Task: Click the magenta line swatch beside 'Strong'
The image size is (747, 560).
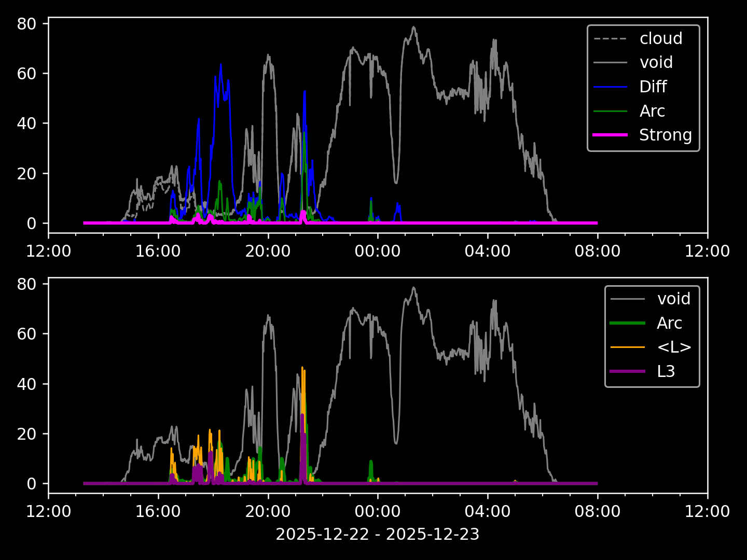Action: (610, 135)
